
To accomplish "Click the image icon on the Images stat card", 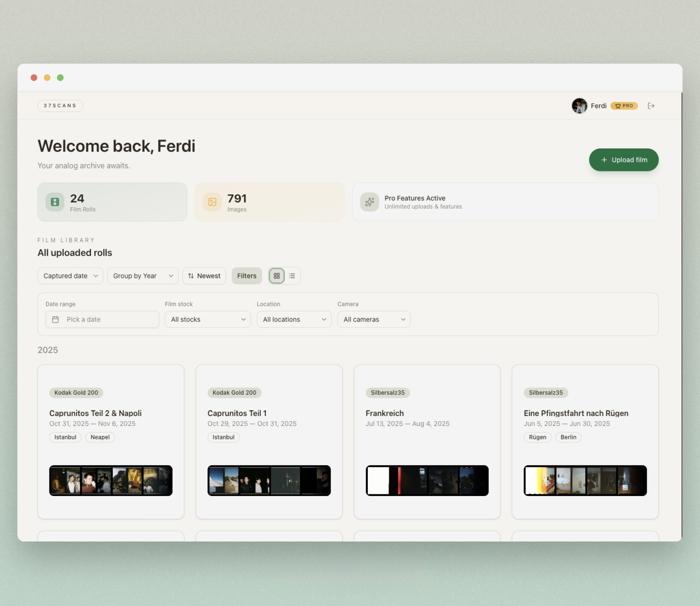I will (x=212, y=201).
